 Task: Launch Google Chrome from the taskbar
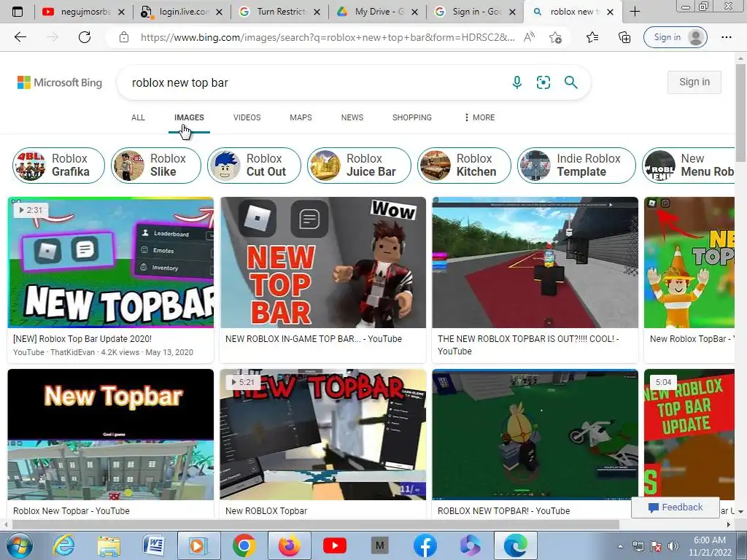point(244,545)
